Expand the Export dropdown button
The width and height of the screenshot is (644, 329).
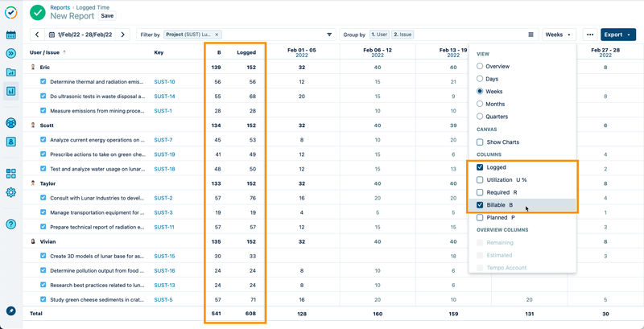618,35
